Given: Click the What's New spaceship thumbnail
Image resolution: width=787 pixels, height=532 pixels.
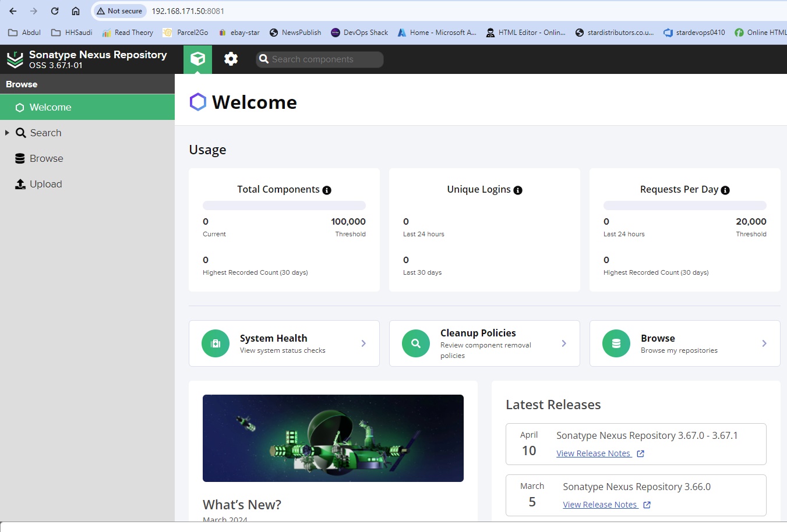Looking at the screenshot, I should coord(333,438).
